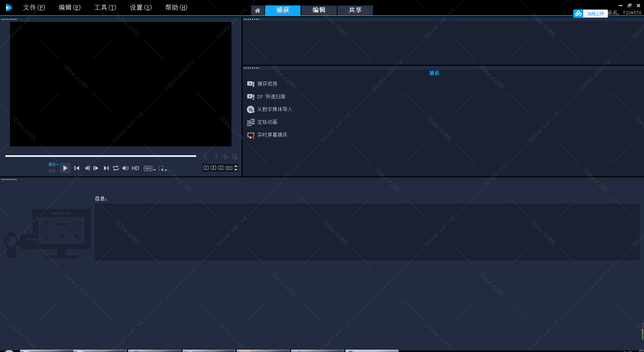This screenshot has height=352, width=644.
Task: Switch to 项目 (Project) playback mode
Action: (x=52, y=165)
